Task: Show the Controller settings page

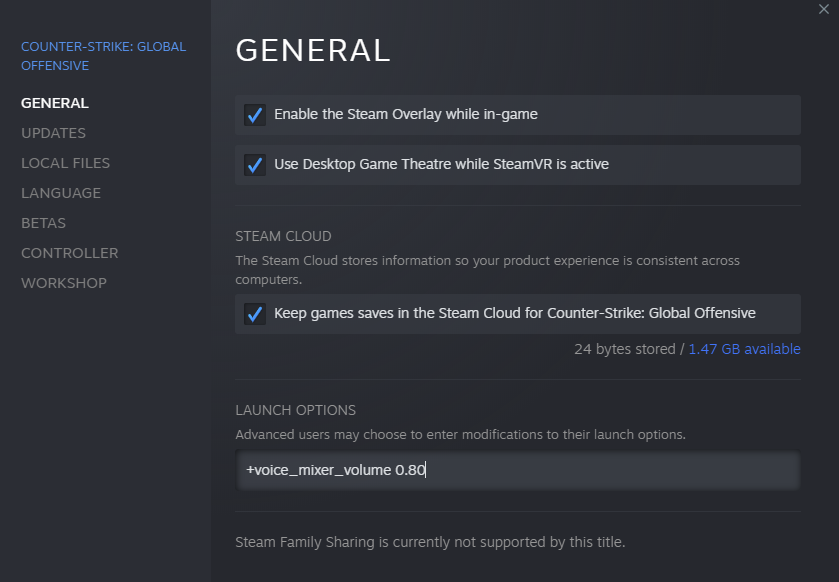Action: click(69, 253)
